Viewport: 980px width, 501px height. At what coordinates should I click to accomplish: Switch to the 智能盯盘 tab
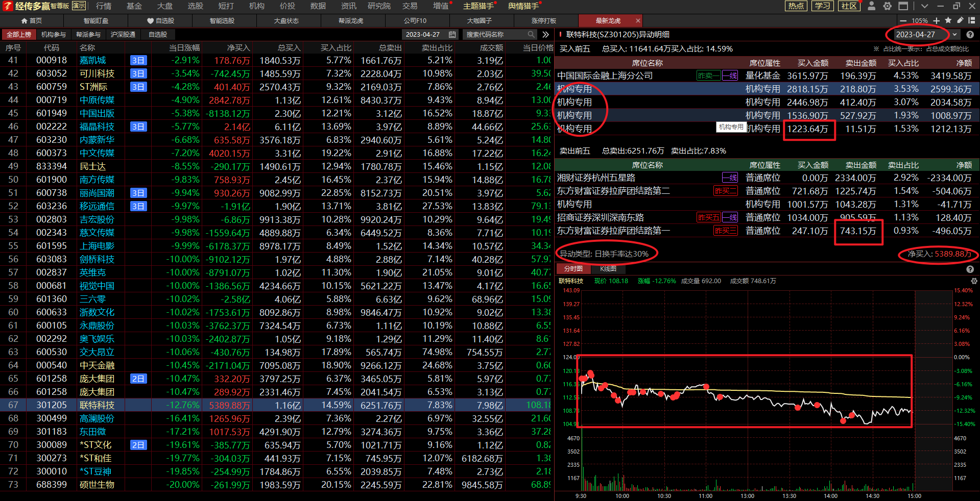pyautogui.click(x=96, y=21)
